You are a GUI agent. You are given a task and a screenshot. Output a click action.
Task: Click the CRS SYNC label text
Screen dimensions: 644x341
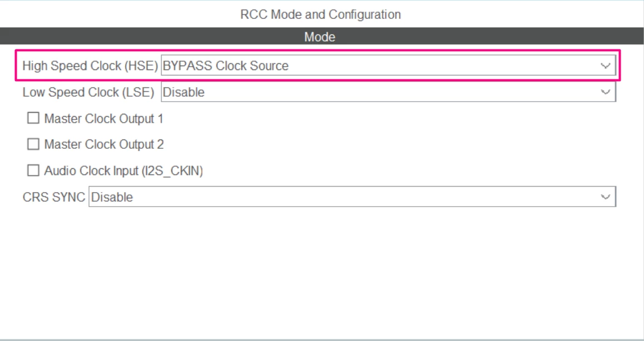(54, 197)
